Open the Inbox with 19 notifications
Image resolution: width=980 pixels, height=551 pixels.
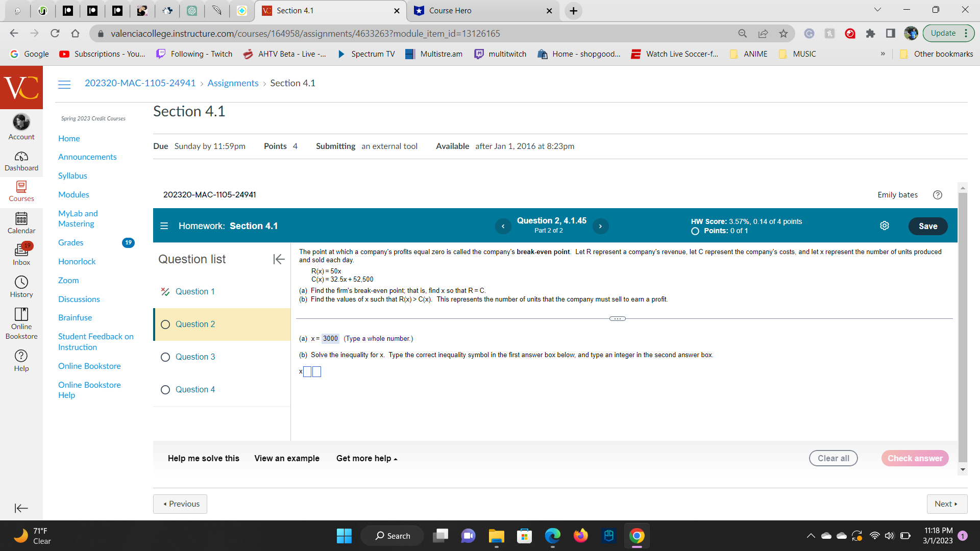click(x=21, y=254)
